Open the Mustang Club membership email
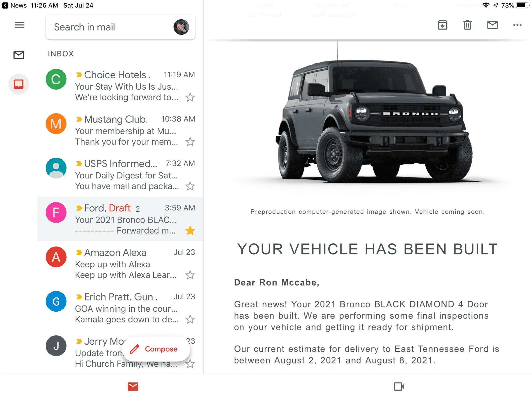Image resolution: width=532 pixels, height=399 pixels. [x=120, y=130]
